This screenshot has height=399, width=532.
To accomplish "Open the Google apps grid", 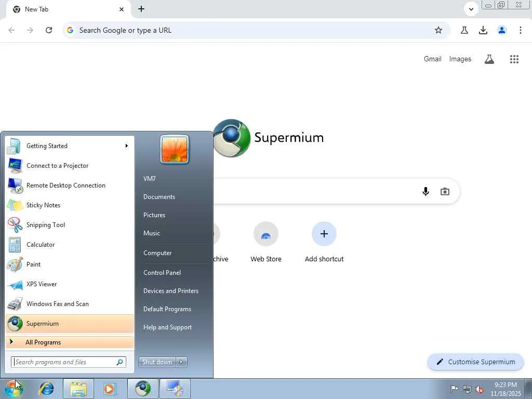I will (x=514, y=59).
